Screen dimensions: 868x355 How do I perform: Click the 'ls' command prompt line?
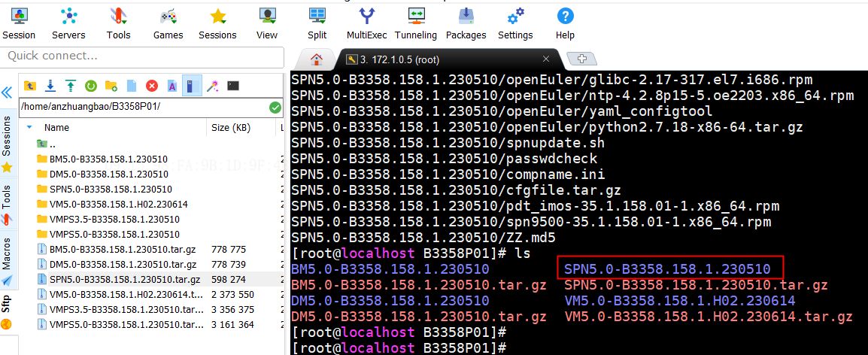point(411,253)
